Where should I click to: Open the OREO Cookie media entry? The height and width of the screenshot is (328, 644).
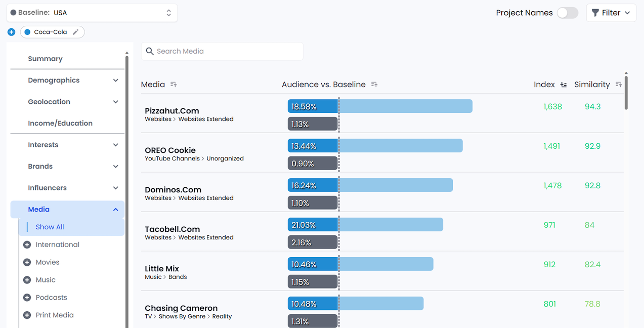coord(170,150)
